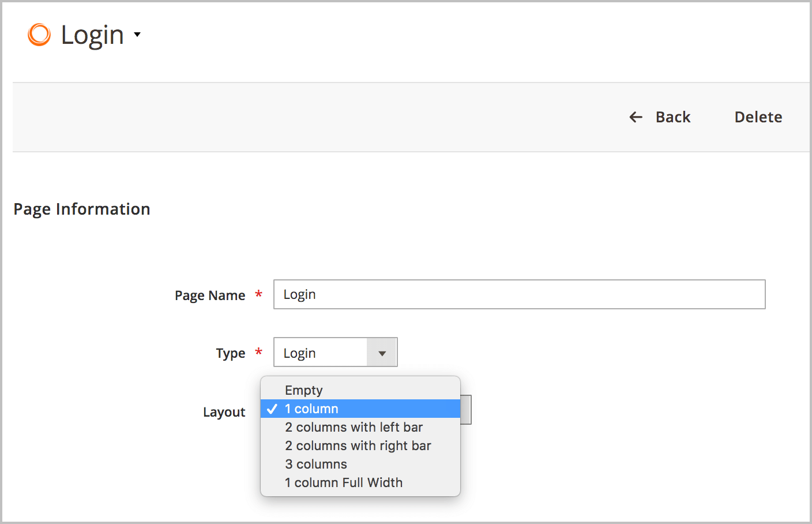This screenshot has height=524, width=812.
Task: Select the '1 column' layout option
Action: [x=310, y=409]
